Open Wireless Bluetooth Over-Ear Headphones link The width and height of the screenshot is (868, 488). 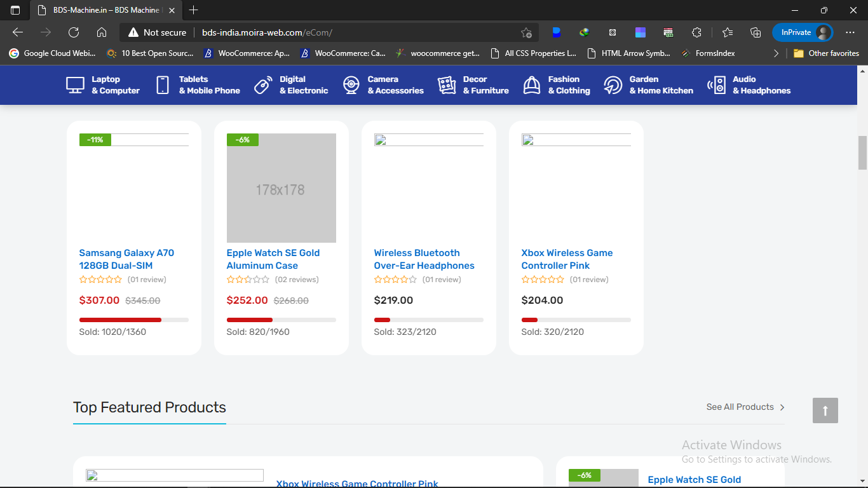point(424,259)
